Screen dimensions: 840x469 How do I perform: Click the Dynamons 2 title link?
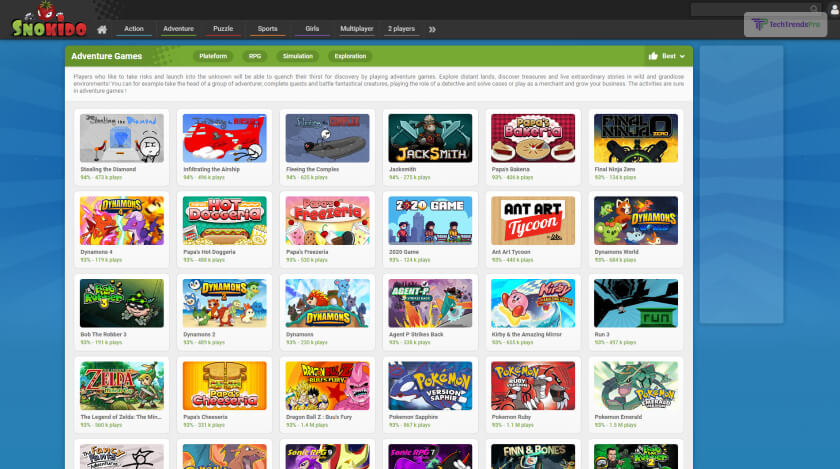(199, 334)
